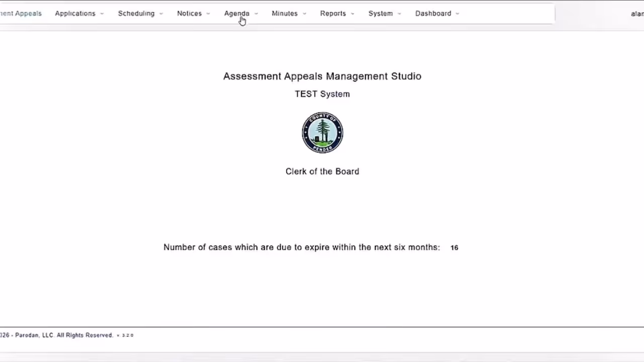This screenshot has width=644, height=362.
Task: Click the cases due to expire message
Action: 302,247
